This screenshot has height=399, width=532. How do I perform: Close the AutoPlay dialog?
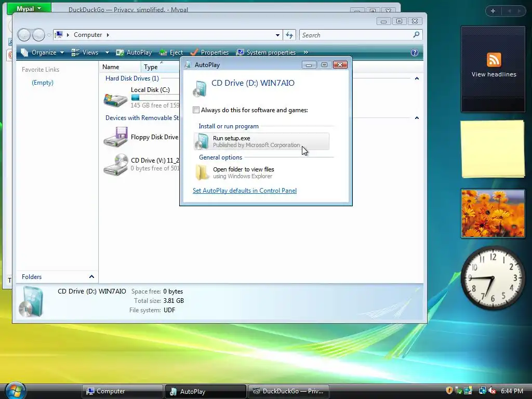[340, 65]
